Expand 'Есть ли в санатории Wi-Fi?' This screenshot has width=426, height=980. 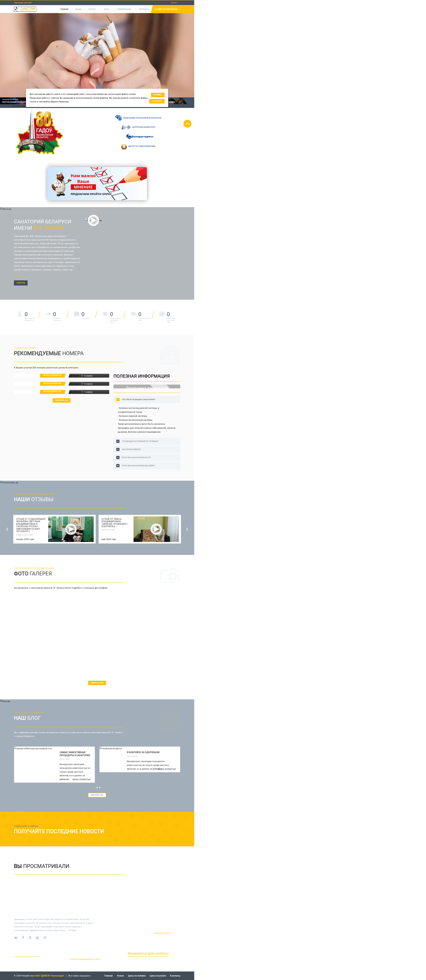pos(147,457)
